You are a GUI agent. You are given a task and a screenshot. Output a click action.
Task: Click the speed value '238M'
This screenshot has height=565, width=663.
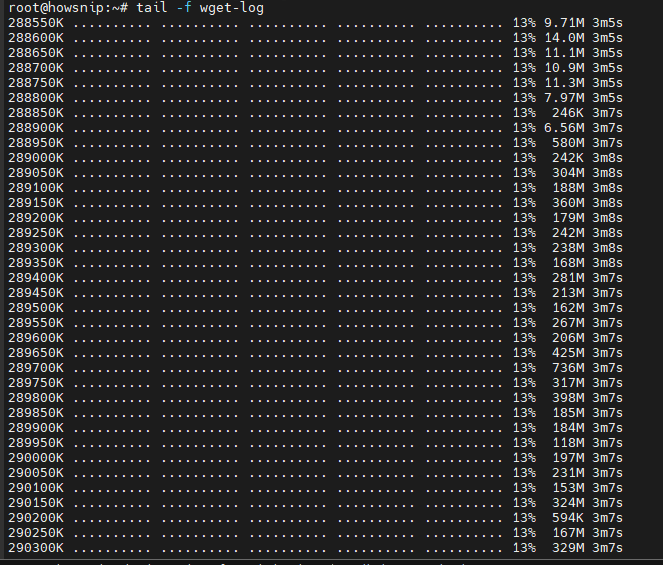(568, 248)
